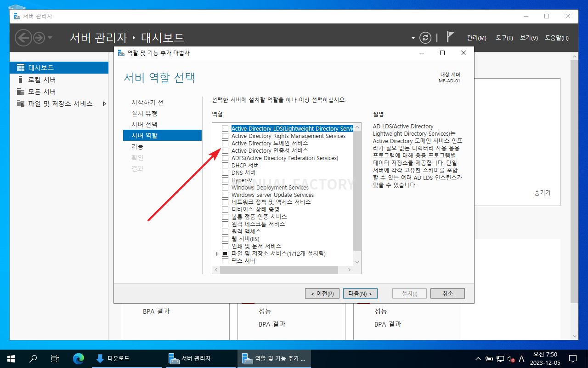This screenshot has width=588, height=368.
Task: Click roles list scroll up arrow
Action: pyautogui.click(x=357, y=127)
